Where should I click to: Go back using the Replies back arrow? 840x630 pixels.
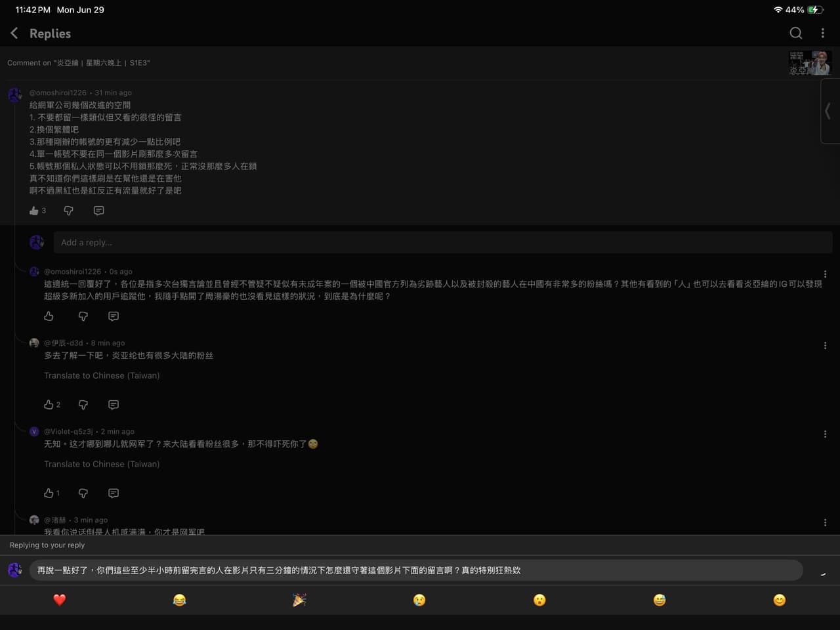(x=14, y=33)
